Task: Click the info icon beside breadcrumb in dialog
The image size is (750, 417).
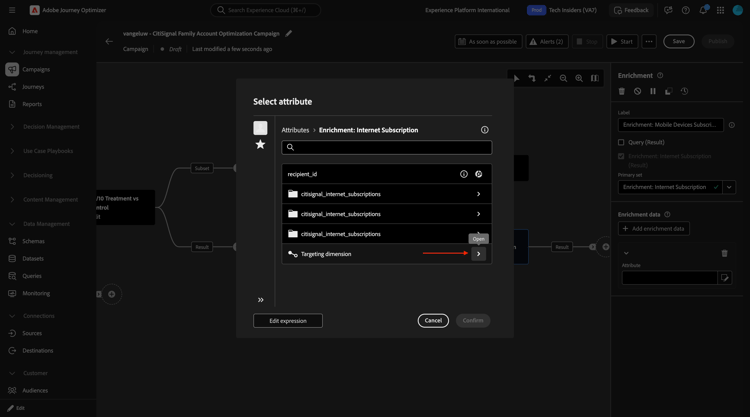Action: pyautogui.click(x=485, y=130)
